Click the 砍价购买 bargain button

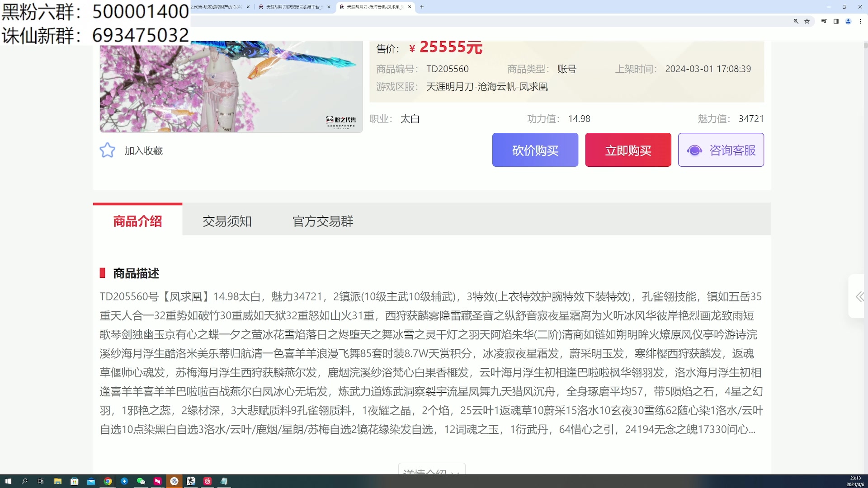[x=535, y=150]
